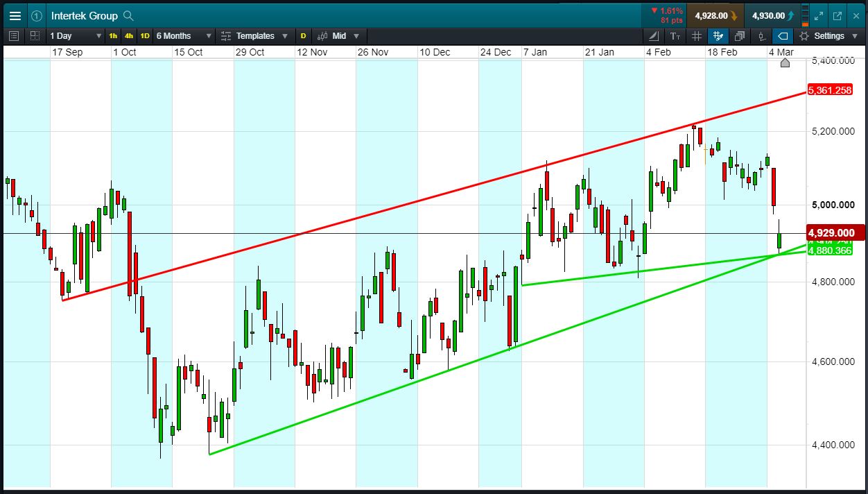Search for an instrument with the magnifier

click(x=128, y=15)
